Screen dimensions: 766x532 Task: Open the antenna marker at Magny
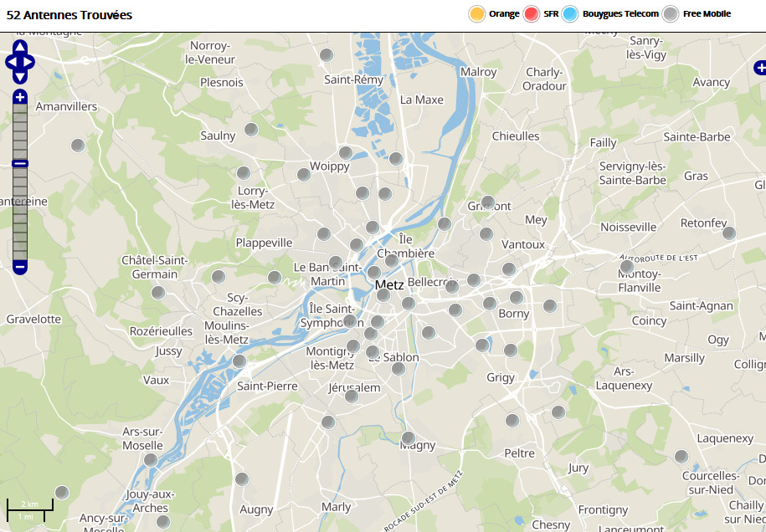point(409,438)
